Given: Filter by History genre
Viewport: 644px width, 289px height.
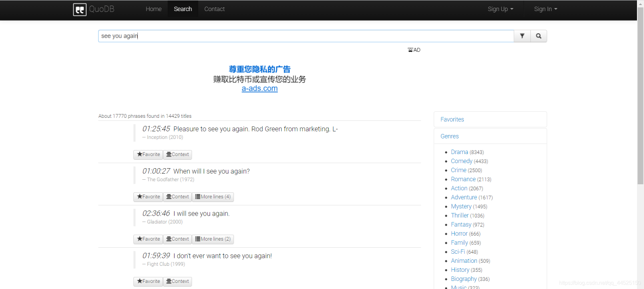Looking at the screenshot, I should click(460, 270).
